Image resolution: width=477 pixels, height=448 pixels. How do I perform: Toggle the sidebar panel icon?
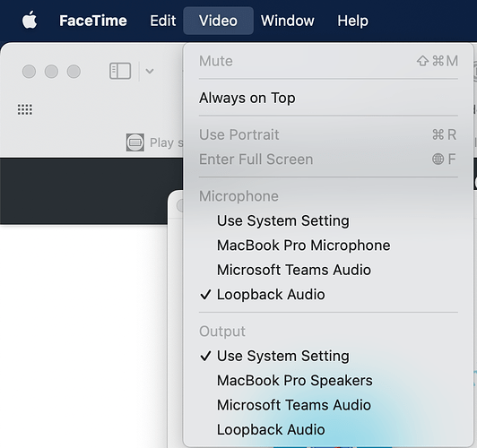point(120,71)
